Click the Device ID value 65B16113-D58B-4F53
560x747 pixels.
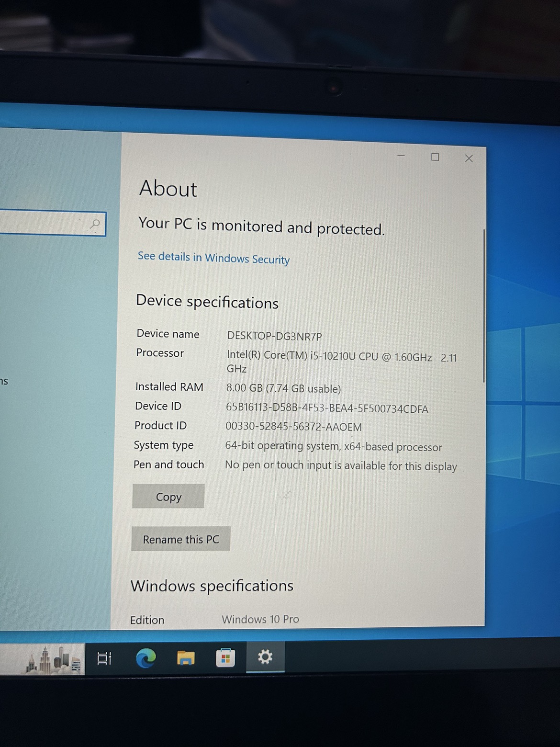coord(327,408)
